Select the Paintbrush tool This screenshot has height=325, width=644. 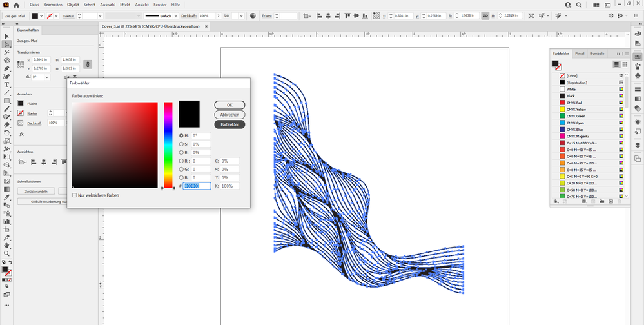coord(6,109)
